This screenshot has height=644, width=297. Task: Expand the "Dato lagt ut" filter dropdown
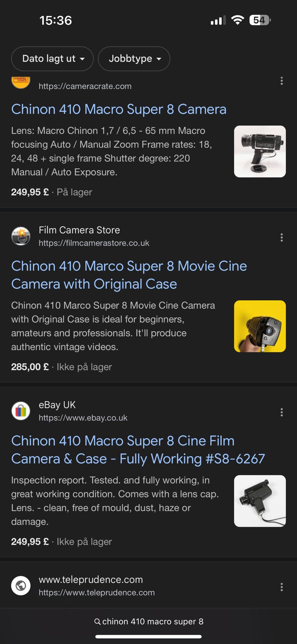(x=52, y=59)
